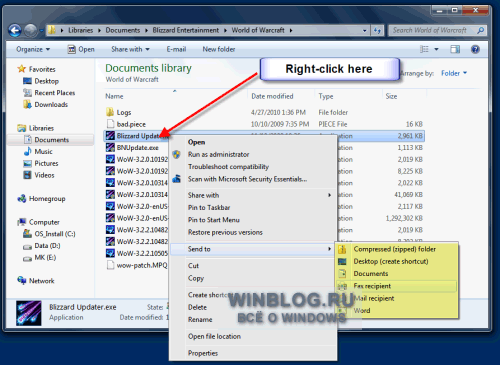The height and width of the screenshot is (365, 500).
Task: Click the Documents breadcrumb in address bar
Action: coord(123,30)
